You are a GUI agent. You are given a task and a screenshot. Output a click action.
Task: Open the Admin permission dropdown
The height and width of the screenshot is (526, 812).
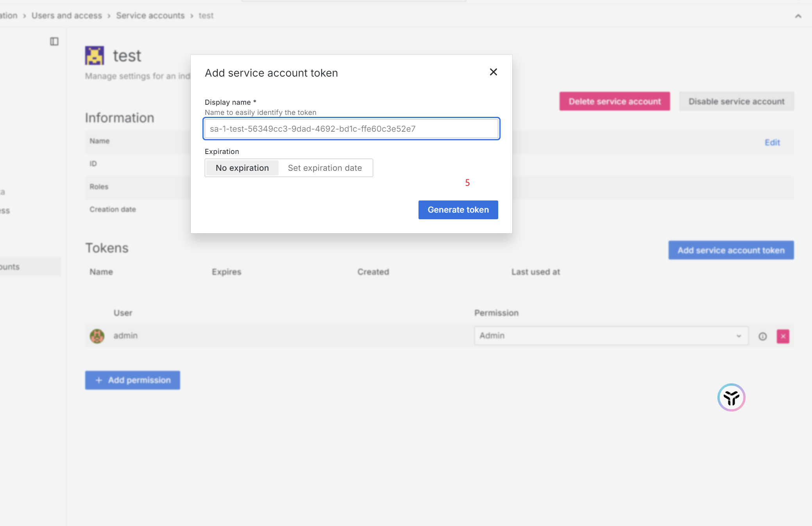[611, 336]
